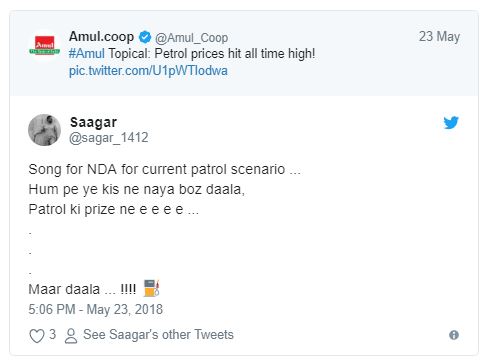The height and width of the screenshot is (363, 494).
Task: Open the tweet info circle icon
Action: pos(454,335)
